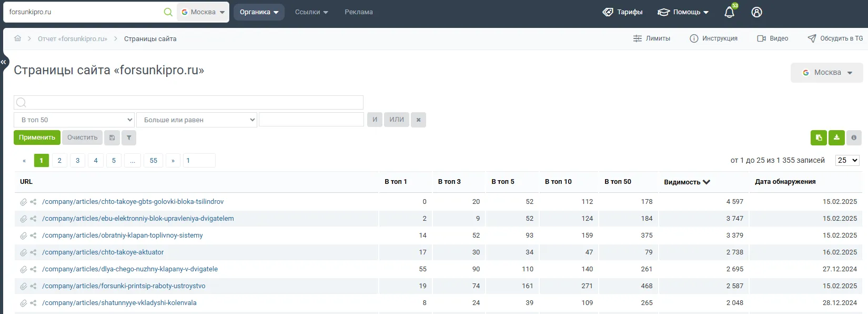Click share icon for forsunki-printsip-raboty row
Screen dimensions: 868x314
point(33,286)
